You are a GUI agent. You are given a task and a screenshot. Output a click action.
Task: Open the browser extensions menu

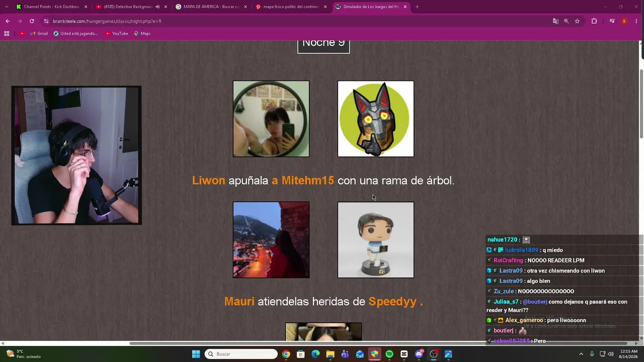[594, 21]
